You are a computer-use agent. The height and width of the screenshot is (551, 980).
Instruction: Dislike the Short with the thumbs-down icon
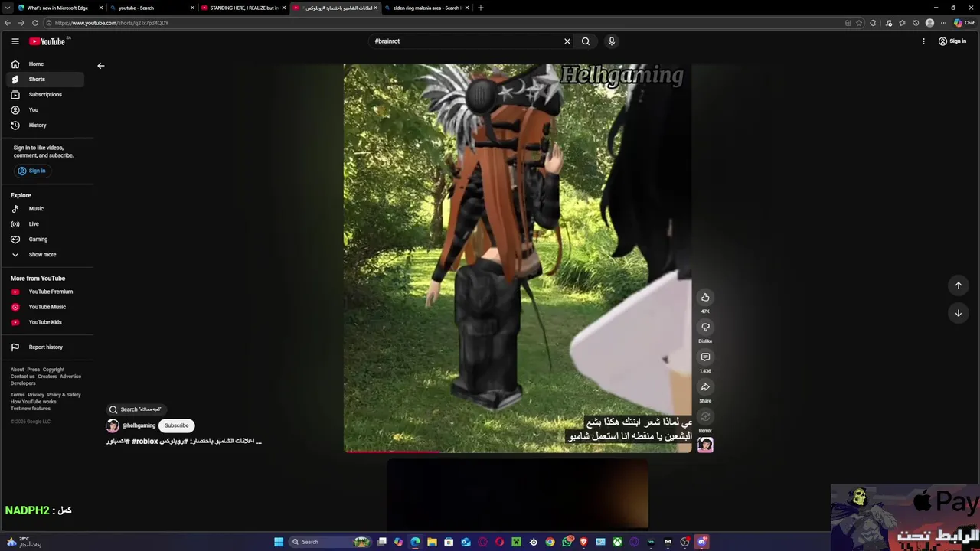click(705, 328)
